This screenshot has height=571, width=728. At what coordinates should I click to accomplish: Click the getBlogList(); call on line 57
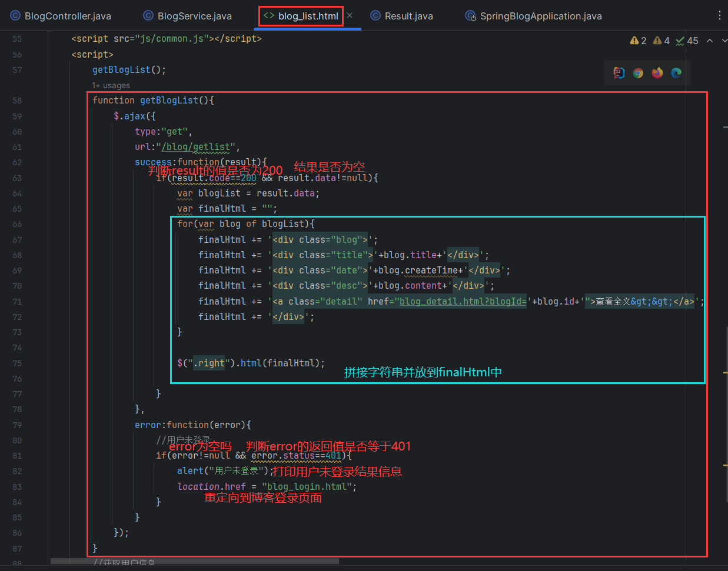coord(129,69)
